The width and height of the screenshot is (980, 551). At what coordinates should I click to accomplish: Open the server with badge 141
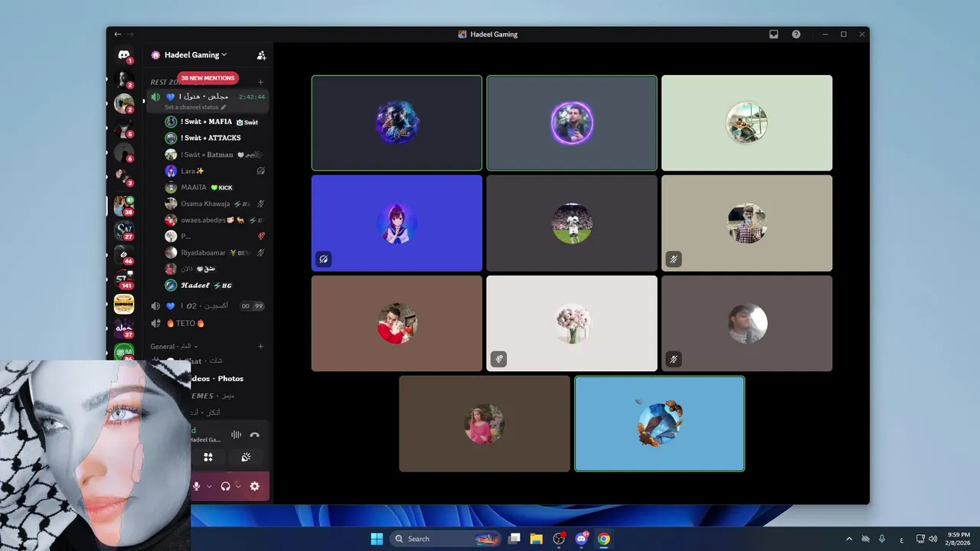123,279
